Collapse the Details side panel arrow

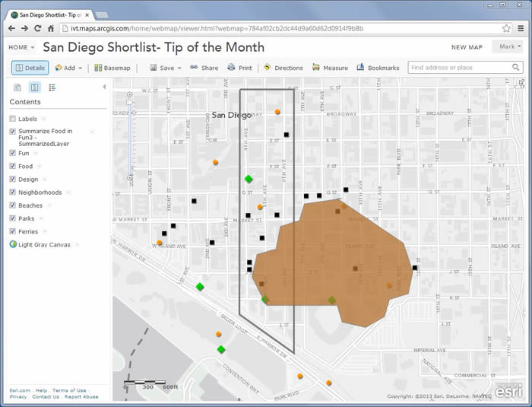click(x=105, y=87)
